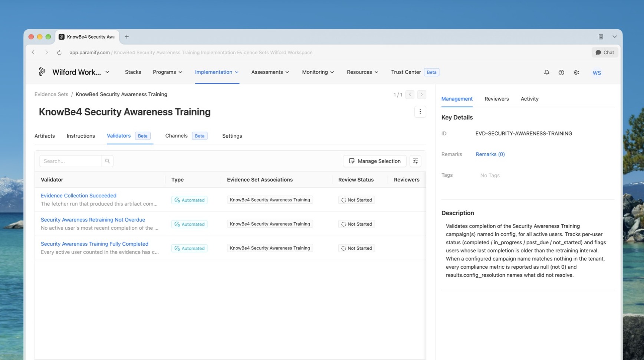Expand the Programs menu

coord(167,72)
